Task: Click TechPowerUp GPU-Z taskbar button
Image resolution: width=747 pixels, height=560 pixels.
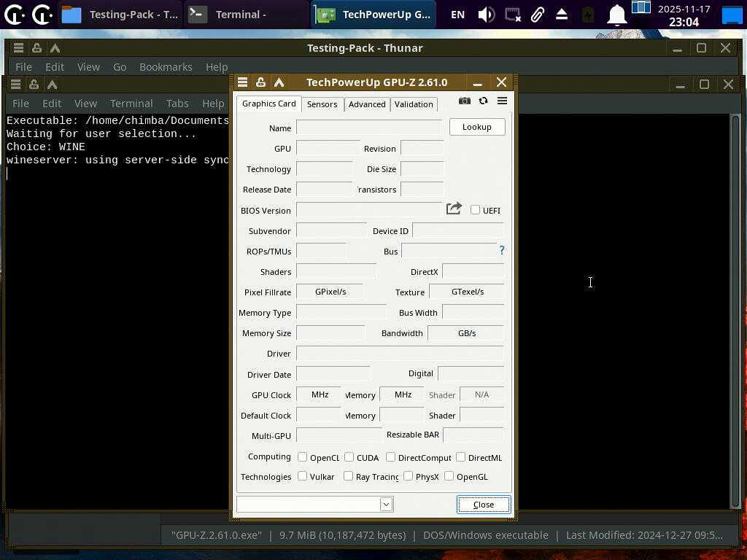Action: (374, 15)
